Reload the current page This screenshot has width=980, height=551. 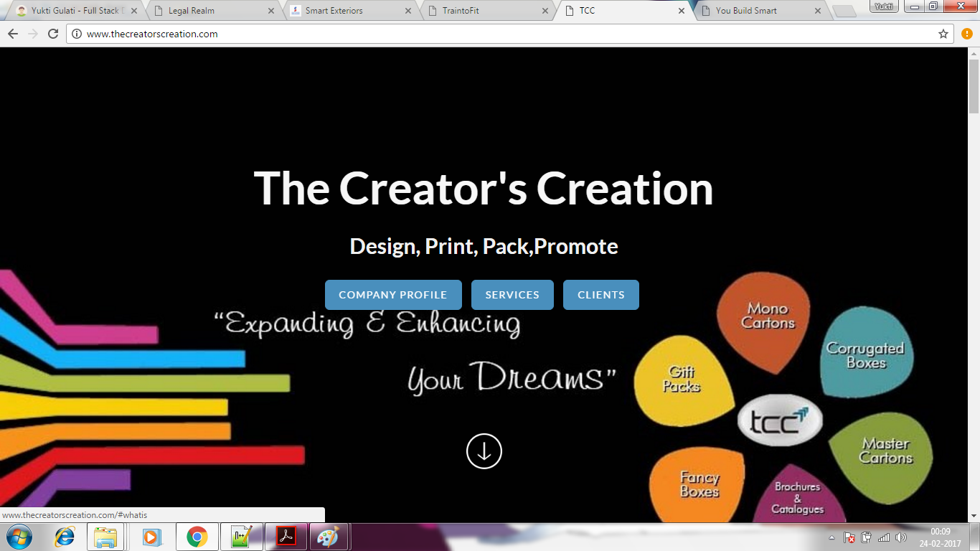pos(52,34)
